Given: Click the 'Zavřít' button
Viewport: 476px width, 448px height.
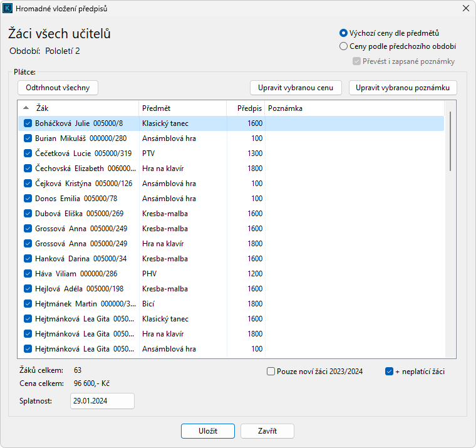Looking at the screenshot, I should point(267,431).
